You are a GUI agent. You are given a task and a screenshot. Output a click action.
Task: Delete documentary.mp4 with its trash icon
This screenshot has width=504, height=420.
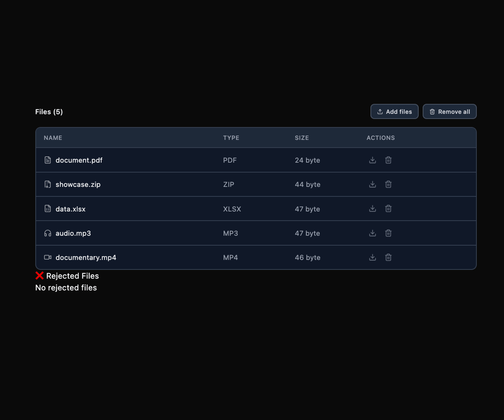(388, 257)
